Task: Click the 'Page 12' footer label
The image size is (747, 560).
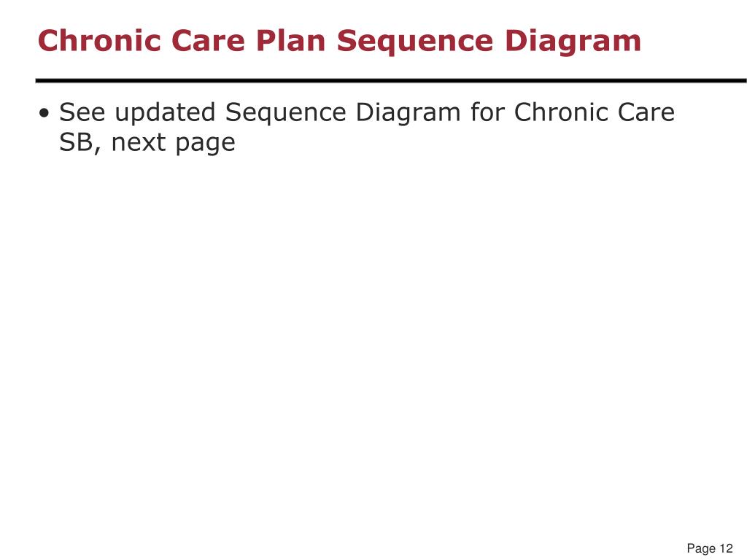Action: pyautogui.click(x=709, y=548)
